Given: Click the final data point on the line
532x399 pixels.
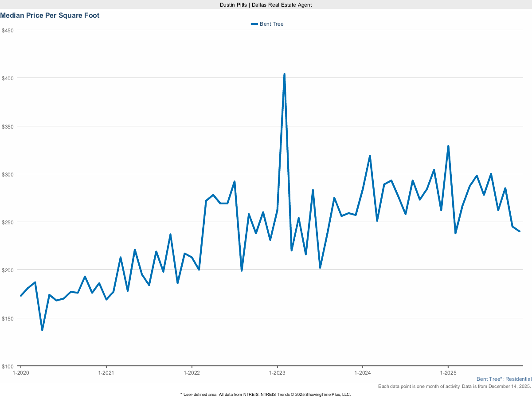Looking at the screenshot, I should tap(519, 231).
